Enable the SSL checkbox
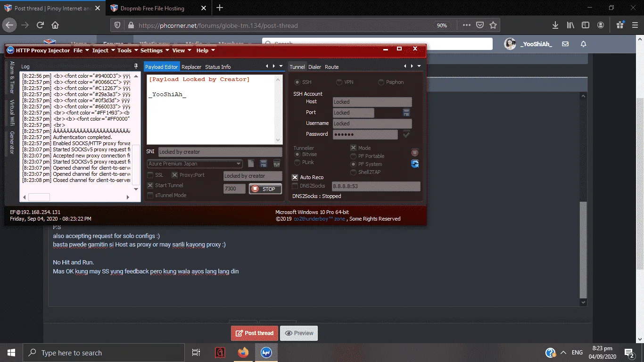The image size is (644, 362). [150, 175]
